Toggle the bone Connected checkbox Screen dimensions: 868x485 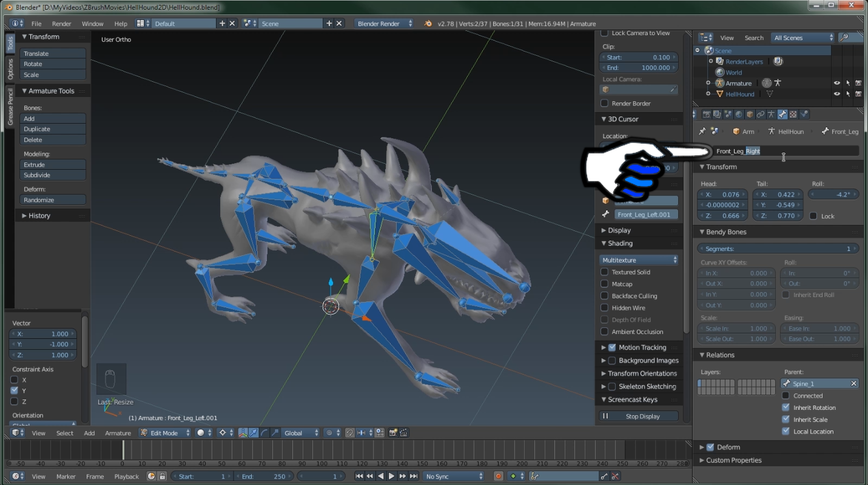(786, 396)
